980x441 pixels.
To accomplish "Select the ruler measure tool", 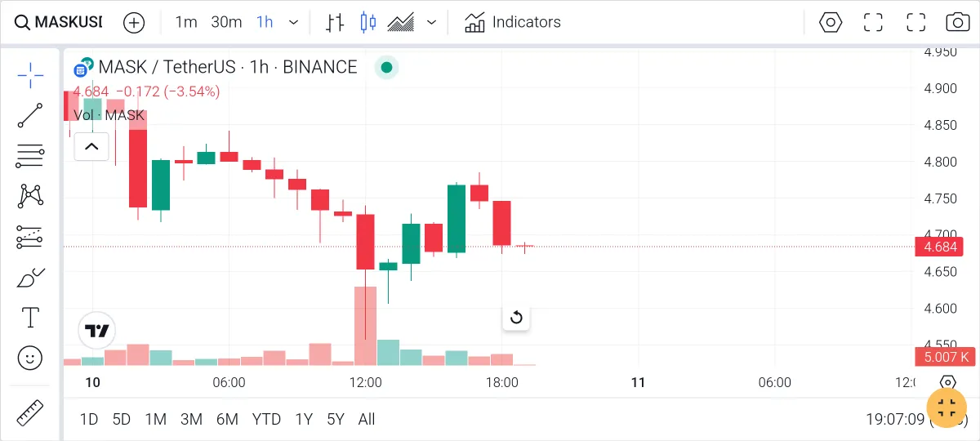I will (x=30, y=412).
